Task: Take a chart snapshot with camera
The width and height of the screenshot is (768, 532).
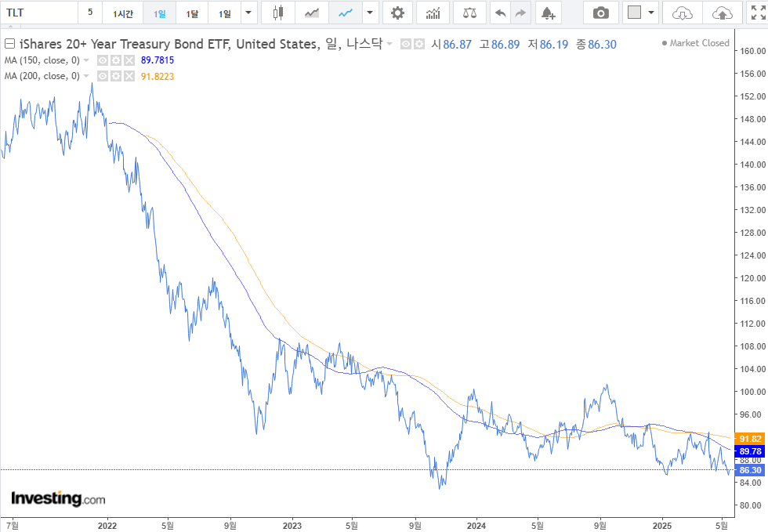Action: [601, 13]
